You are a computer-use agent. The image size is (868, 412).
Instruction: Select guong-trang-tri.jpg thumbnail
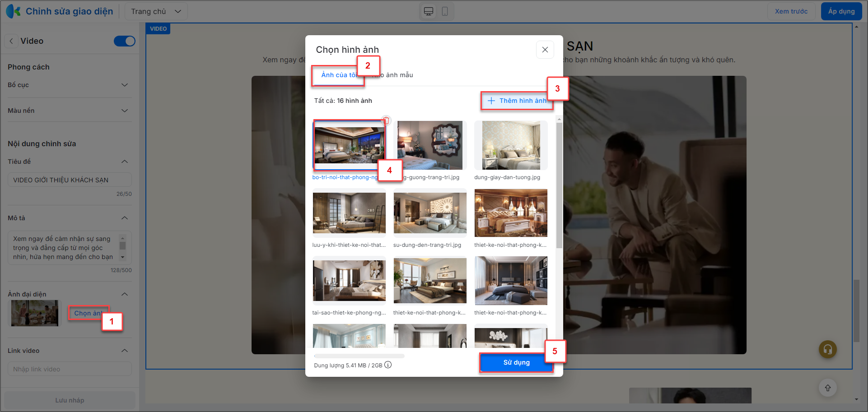tap(430, 145)
